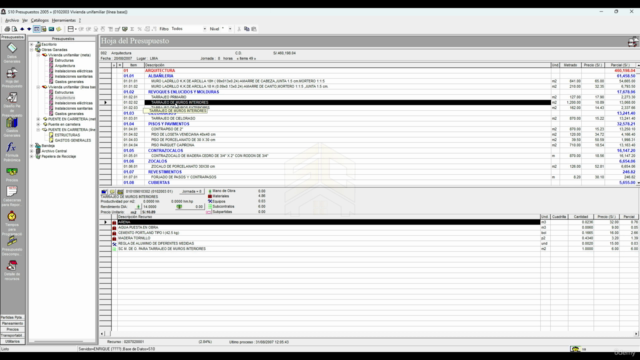Expand the Escritorio tree node
Viewport: 640px width, 360px height.
pos(32,44)
